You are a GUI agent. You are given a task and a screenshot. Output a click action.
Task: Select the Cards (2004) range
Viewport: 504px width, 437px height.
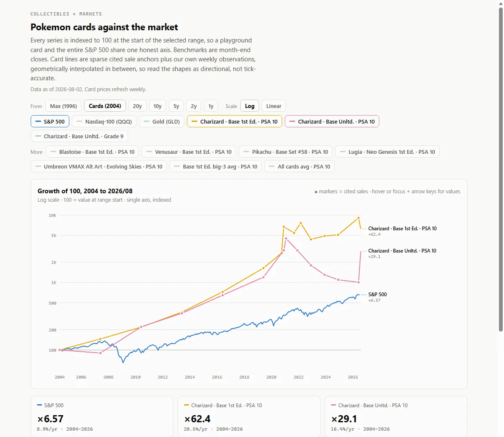(105, 106)
